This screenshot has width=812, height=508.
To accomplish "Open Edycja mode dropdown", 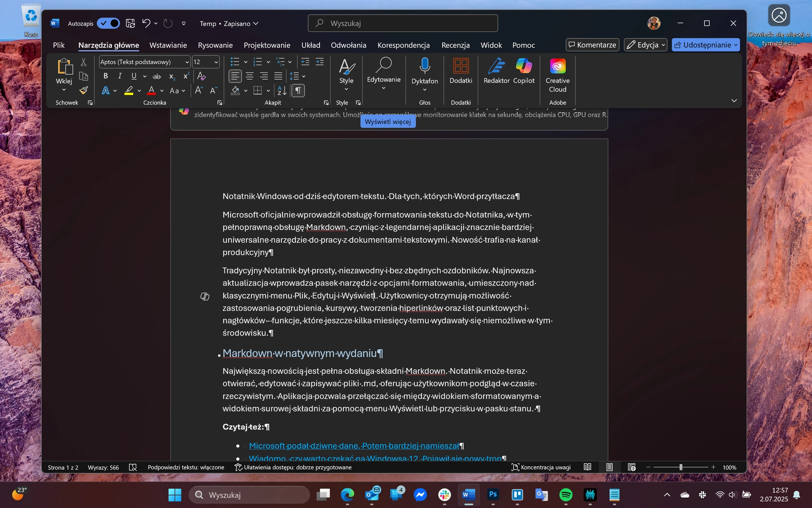I will [646, 45].
